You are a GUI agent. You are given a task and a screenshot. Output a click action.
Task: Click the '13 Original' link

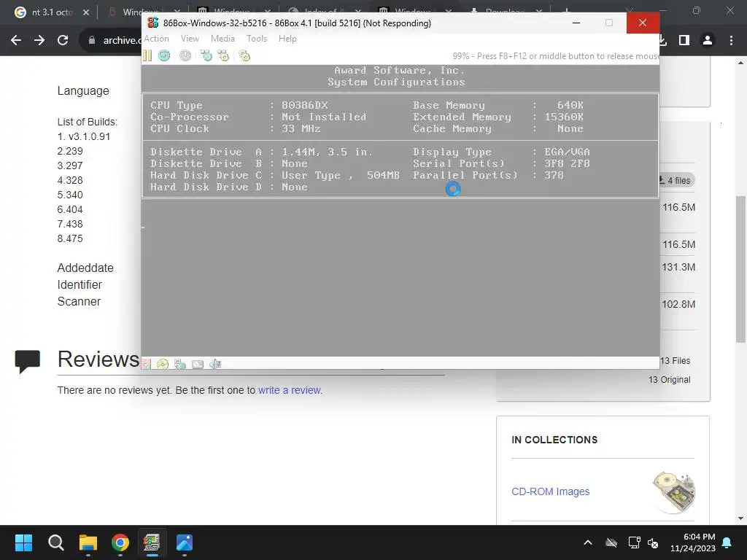coord(669,379)
